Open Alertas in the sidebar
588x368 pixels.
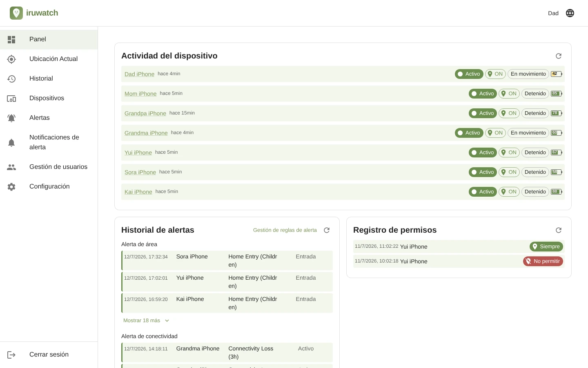[49, 118]
